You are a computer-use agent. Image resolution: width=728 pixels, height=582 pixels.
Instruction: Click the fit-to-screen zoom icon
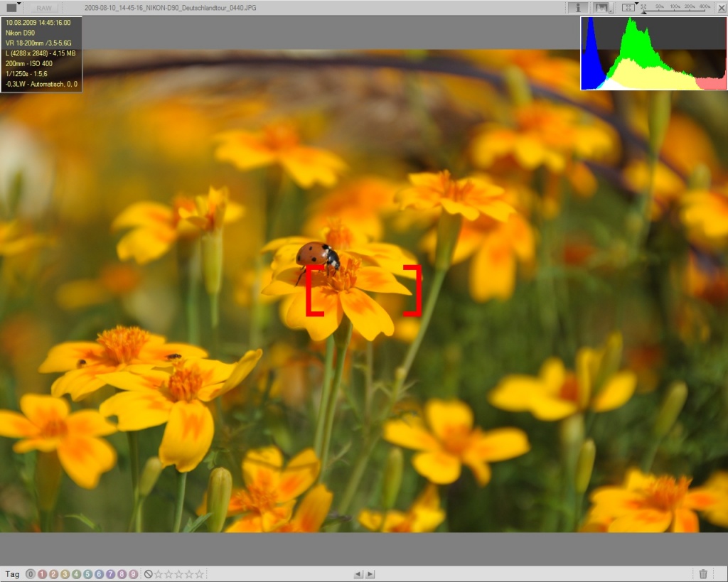click(643, 7)
